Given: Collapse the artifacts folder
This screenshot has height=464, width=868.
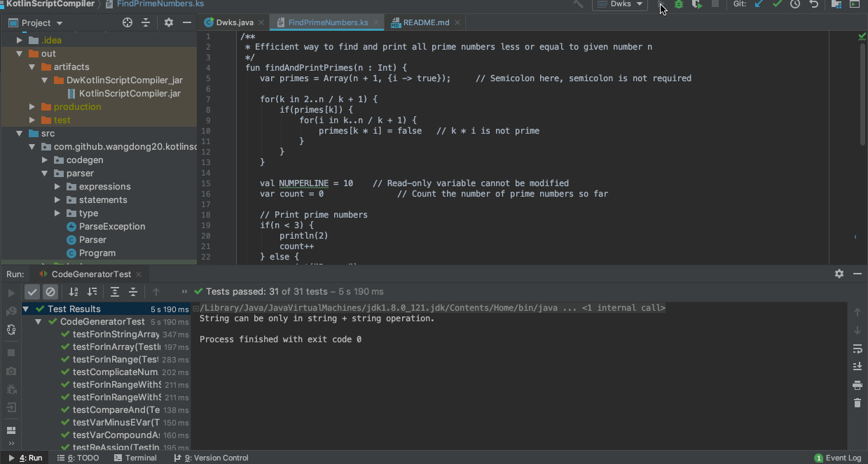Looking at the screenshot, I should (32, 66).
